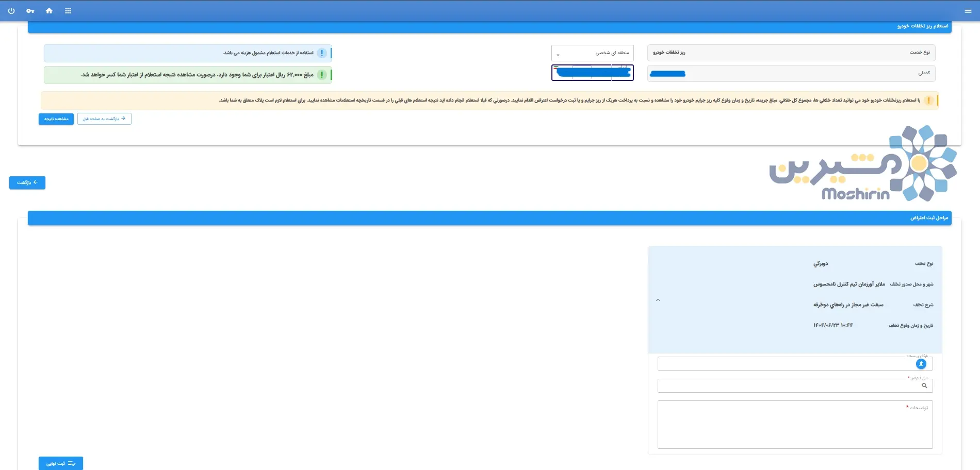Open the hamburger menu at top right
Viewport: 980px width, 470px height.
tap(968, 11)
